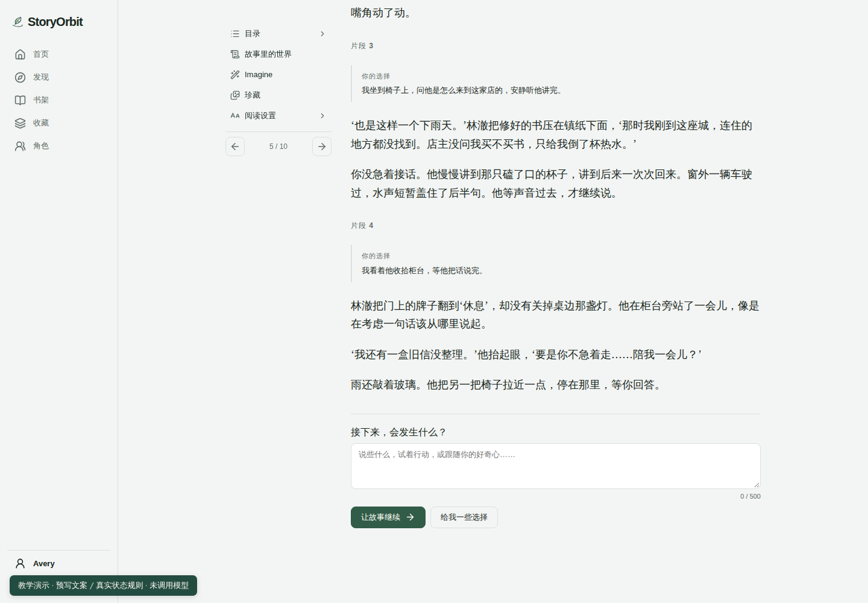Expand the 阅读设置 chevron

point(322,116)
